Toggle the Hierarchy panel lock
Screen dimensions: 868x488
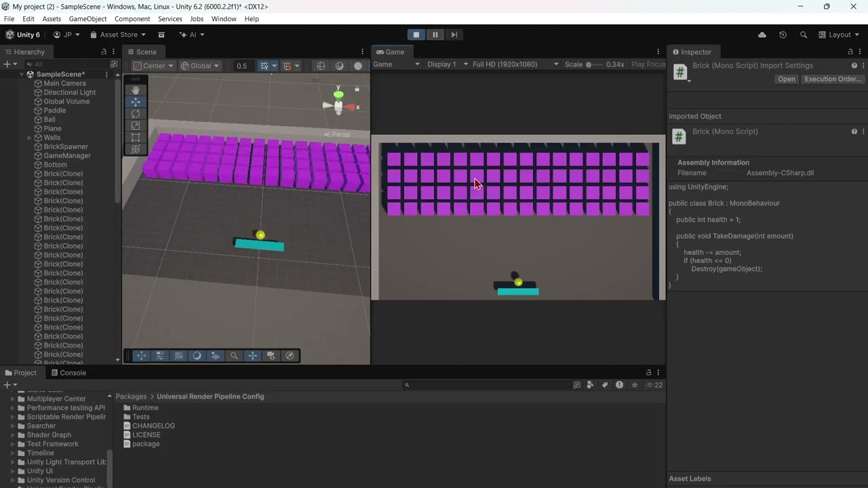pyautogui.click(x=104, y=52)
